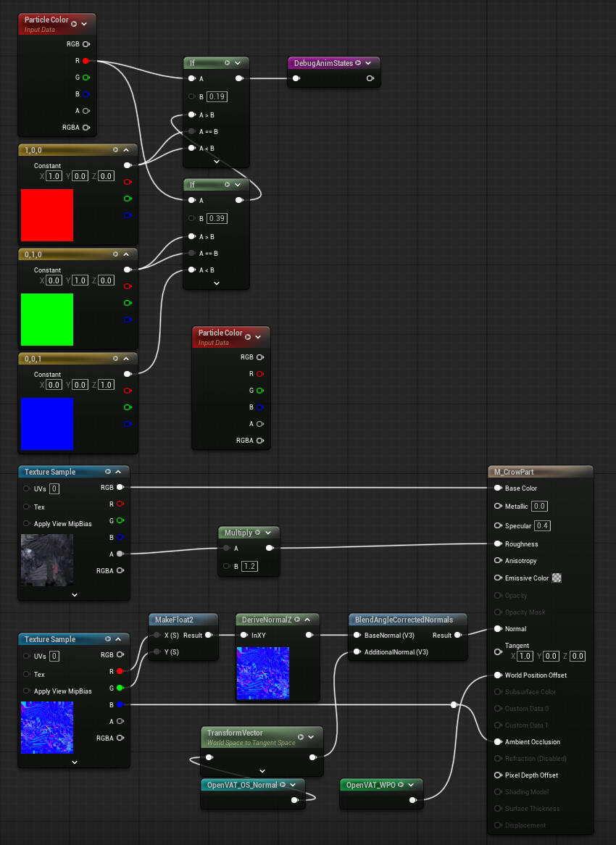Click the OpenVAT_WPO node output pin
Viewport: 616px width, 845px height.
click(412, 800)
